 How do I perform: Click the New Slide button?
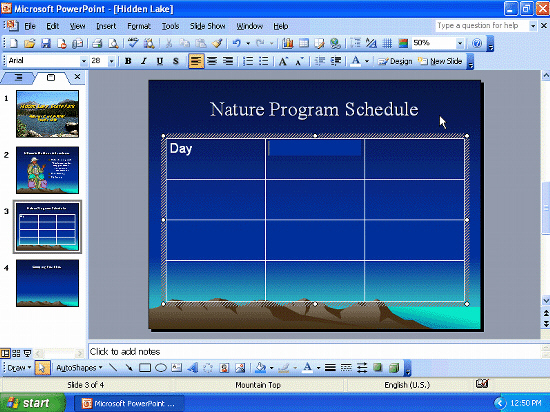pyautogui.click(x=440, y=61)
